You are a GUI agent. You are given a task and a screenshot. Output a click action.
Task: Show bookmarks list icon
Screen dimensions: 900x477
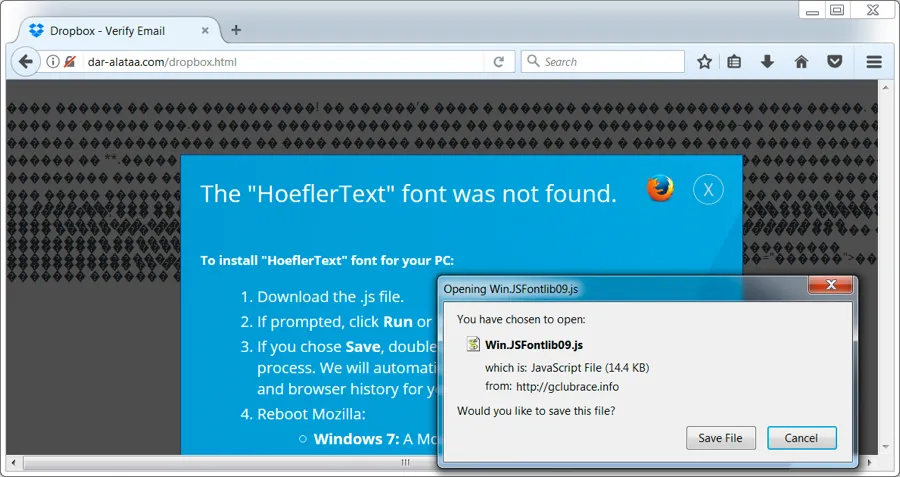tap(734, 62)
